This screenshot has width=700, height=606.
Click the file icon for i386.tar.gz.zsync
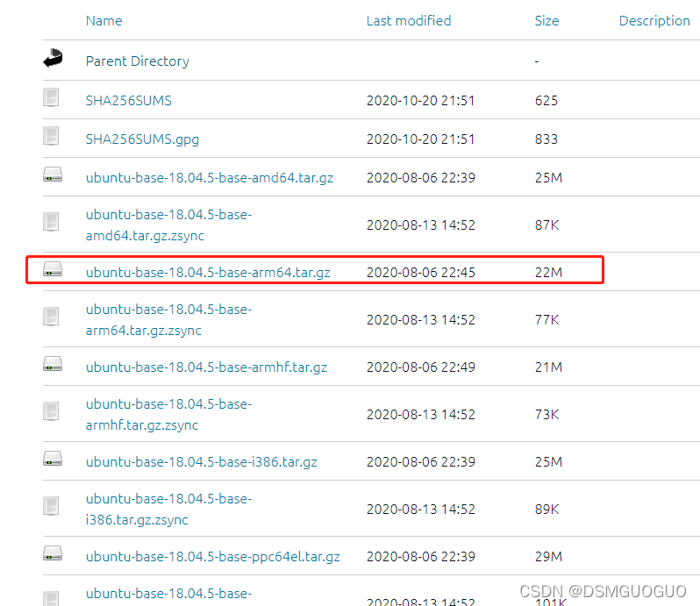(51, 506)
